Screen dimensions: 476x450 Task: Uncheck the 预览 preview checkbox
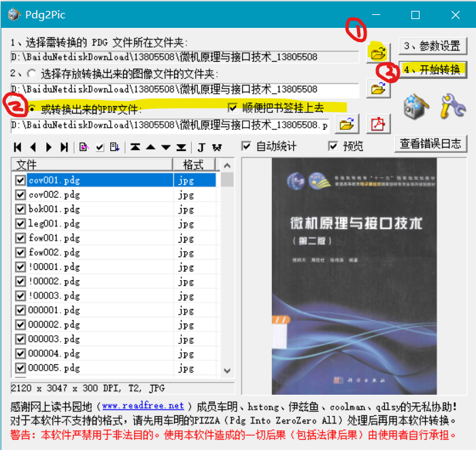pyautogui.click(x=333, y=146)
